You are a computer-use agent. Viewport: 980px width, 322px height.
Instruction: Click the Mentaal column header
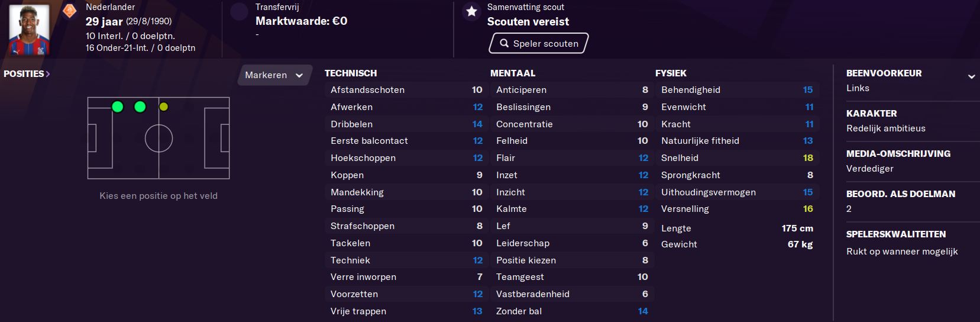(513, 73)
